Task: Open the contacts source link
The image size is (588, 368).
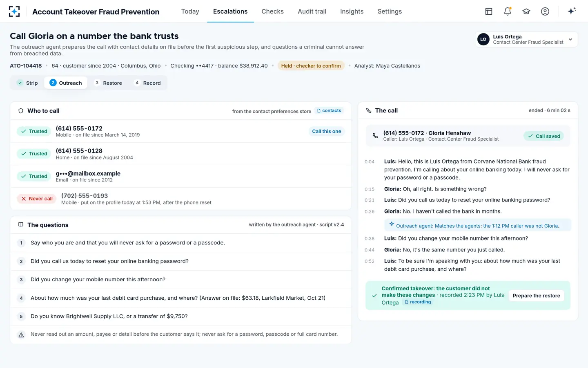Action: coord(329,111)
